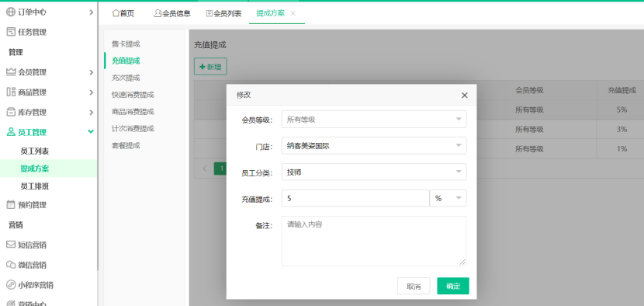Open 微信营销 label in the sidebar
The height and width of the screenshot is (306, 644).
click(x=32, y=265)
